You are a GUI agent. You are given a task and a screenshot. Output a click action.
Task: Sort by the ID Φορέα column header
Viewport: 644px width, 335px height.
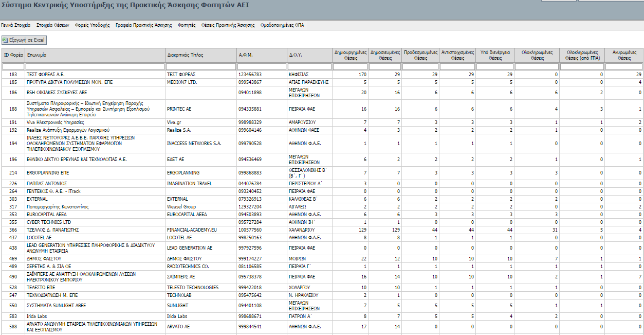pos(13,55)
